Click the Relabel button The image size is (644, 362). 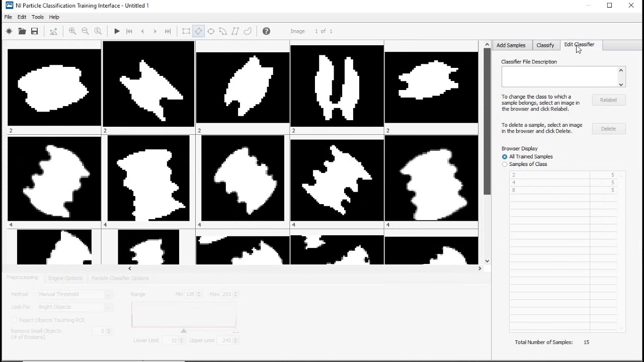click(x=608, y=100)
